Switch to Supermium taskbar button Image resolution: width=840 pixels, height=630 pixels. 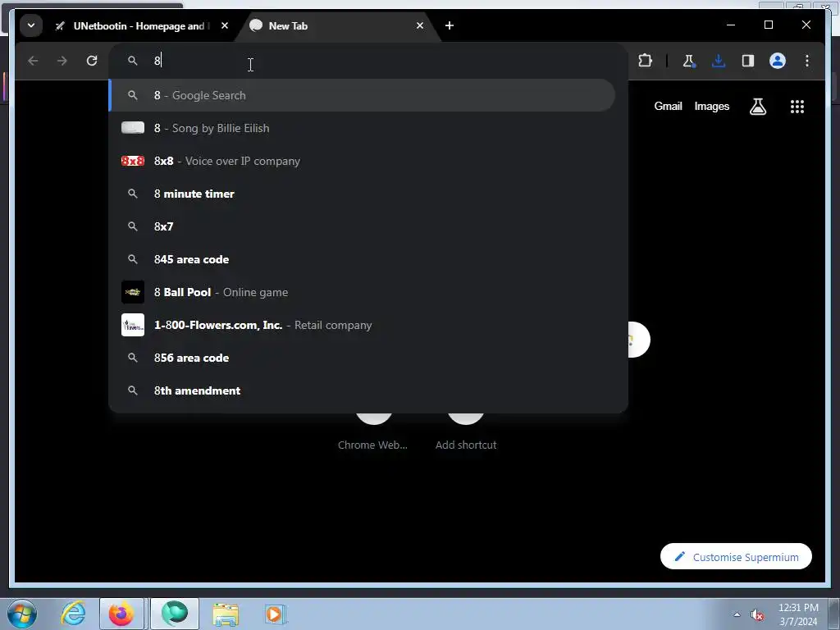pyautogui.click(x=175, y=614)
